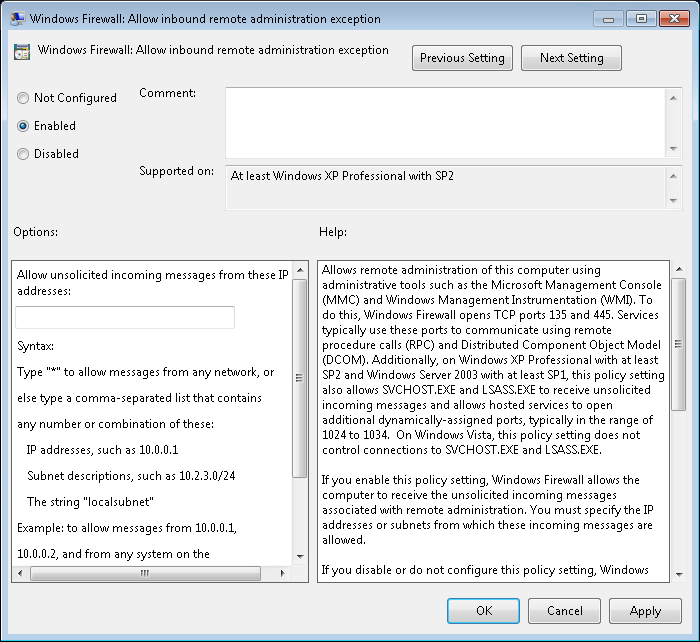This screenshot has width=700, height=642.
Task: Click the text 'IP addresses, such as 10.0.0.1'
Action: tap(102, 450)
